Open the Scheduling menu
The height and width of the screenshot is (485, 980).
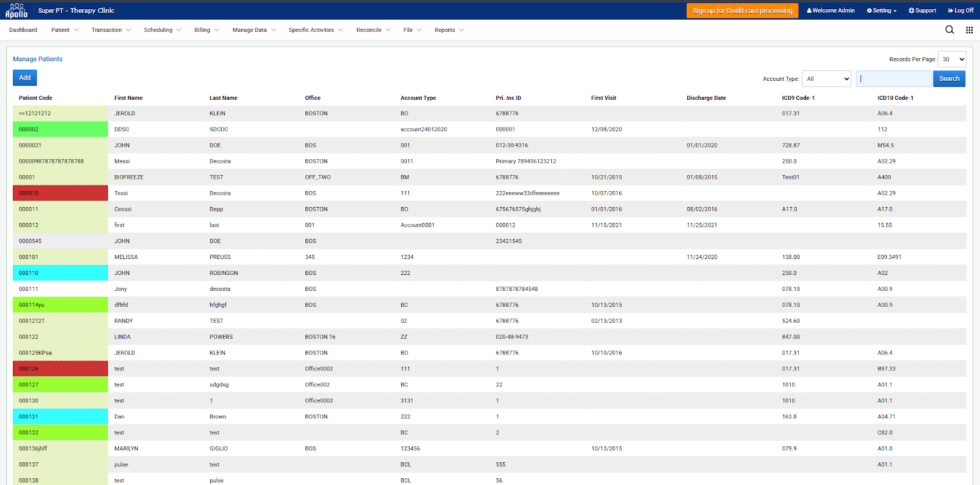point(162,30)
